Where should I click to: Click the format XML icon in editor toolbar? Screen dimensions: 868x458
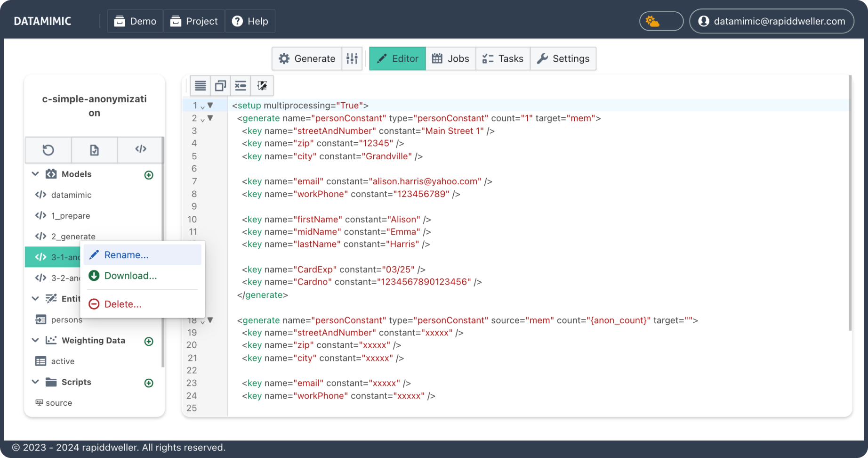tap(262, 85)
